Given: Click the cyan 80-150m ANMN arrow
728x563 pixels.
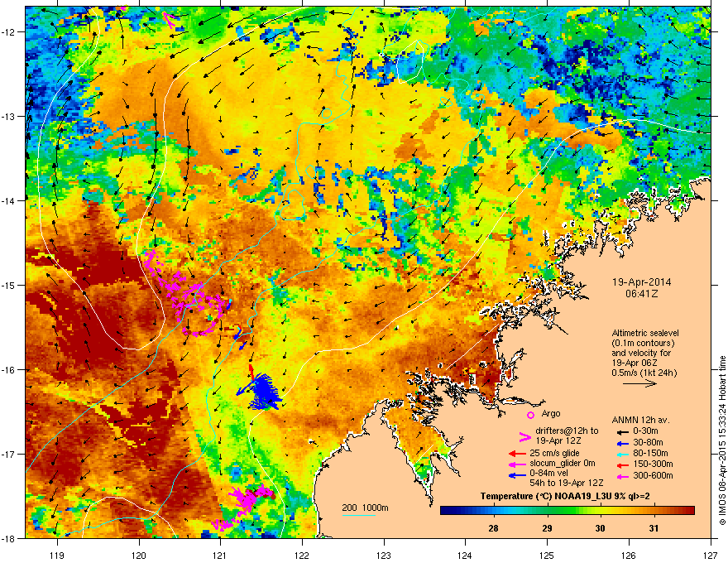Looking at the screenshot, I should 623,454.
